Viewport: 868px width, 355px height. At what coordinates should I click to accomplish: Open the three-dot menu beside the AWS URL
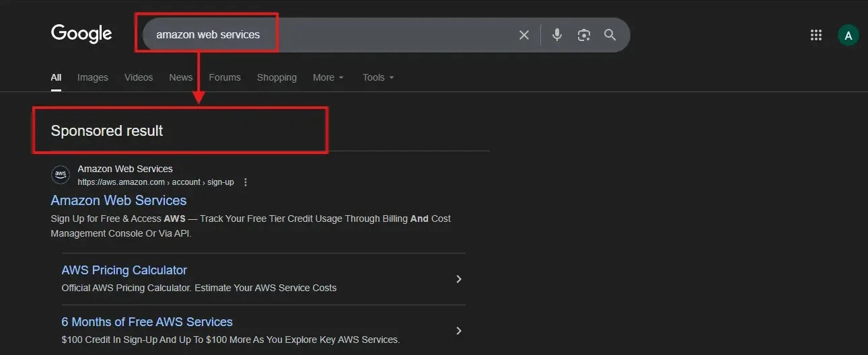coord(246,182)
